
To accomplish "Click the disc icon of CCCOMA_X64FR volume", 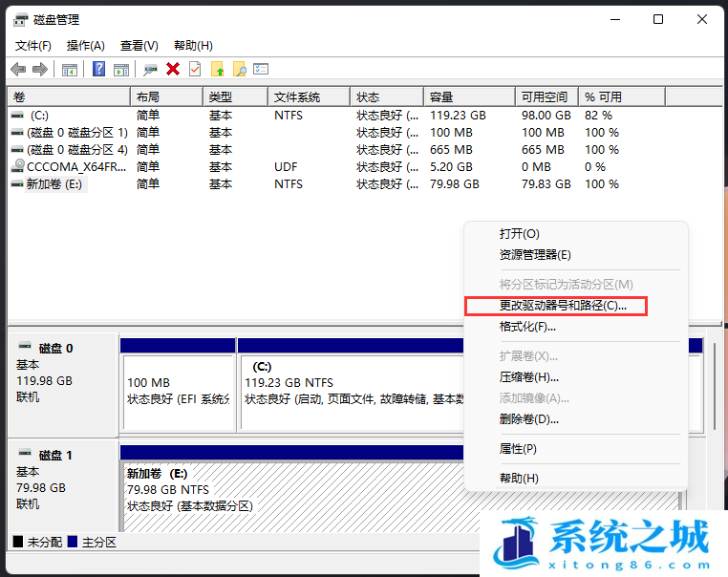I will click(x=18, y=165).
